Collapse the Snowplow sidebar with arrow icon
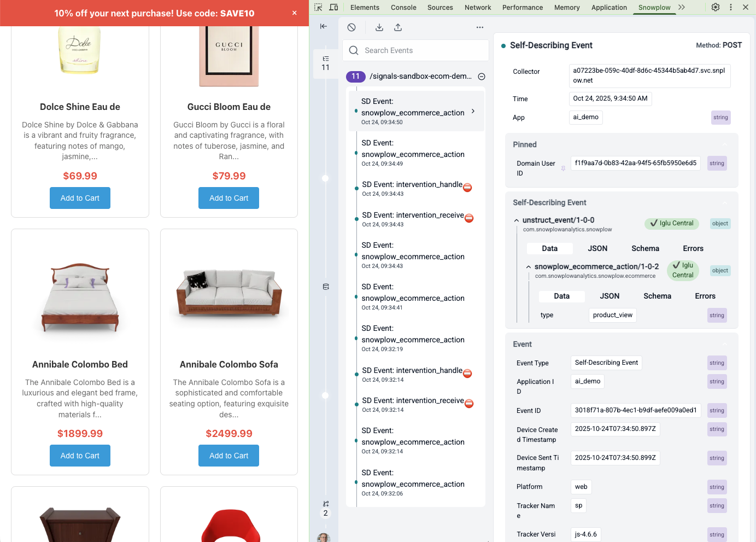 tap(324, 26)
